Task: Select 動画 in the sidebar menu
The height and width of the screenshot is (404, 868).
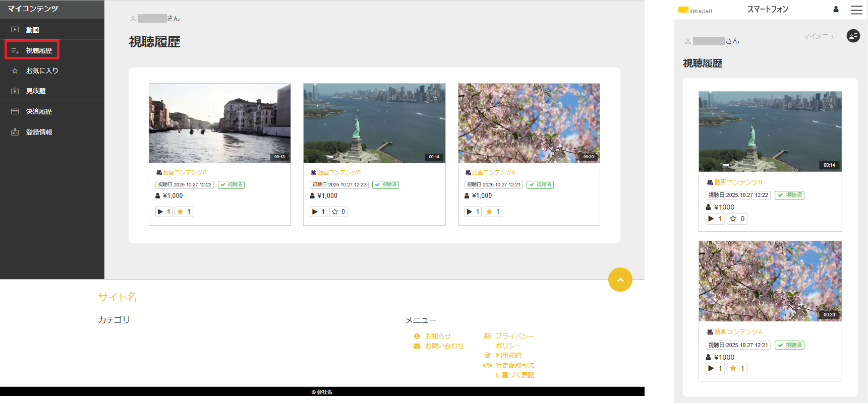Action: (x=32, y=30)
